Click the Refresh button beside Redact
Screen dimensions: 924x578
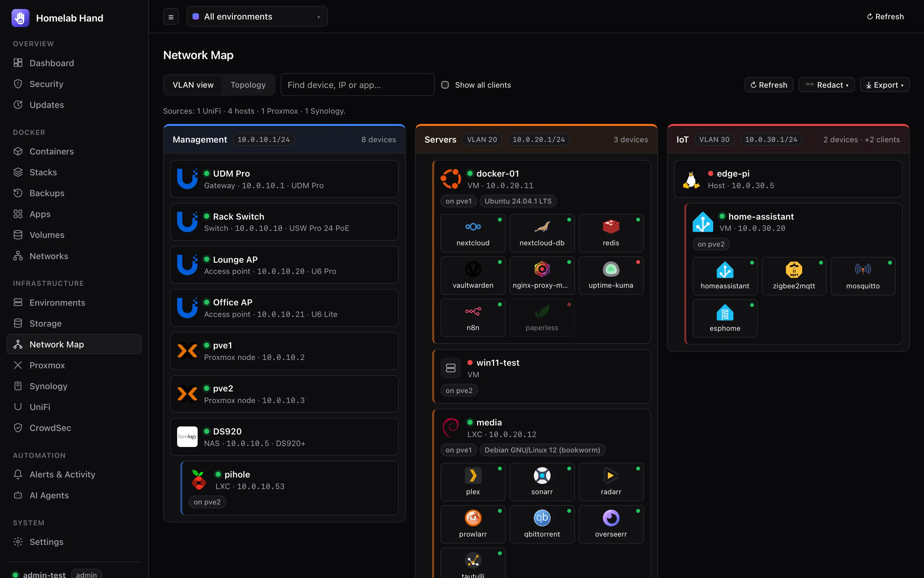click(769, 85)
